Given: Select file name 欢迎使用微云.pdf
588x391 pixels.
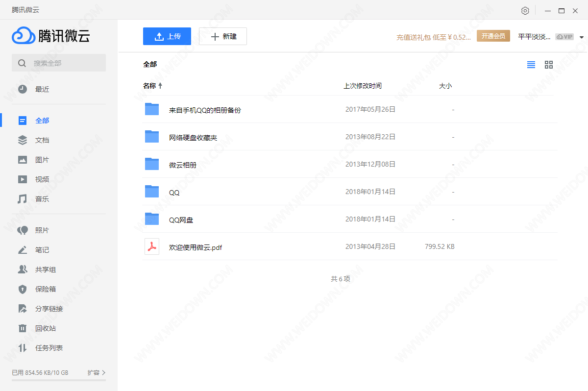Looking at the screenshot, I should (196, 247).
